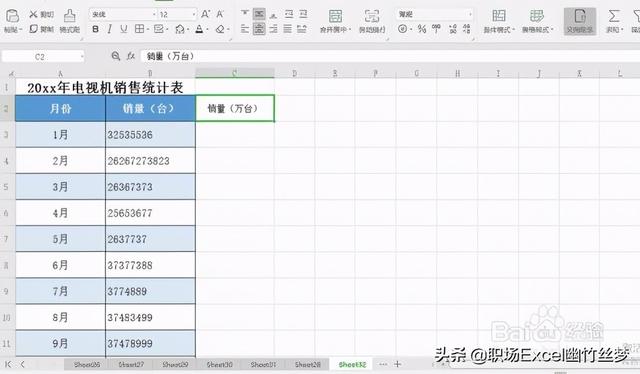Image resolution: width=640 pixels, height=374 pixels.
Task: Click the zoom magnifier beside formula bar
Action: tap(116, 56)
